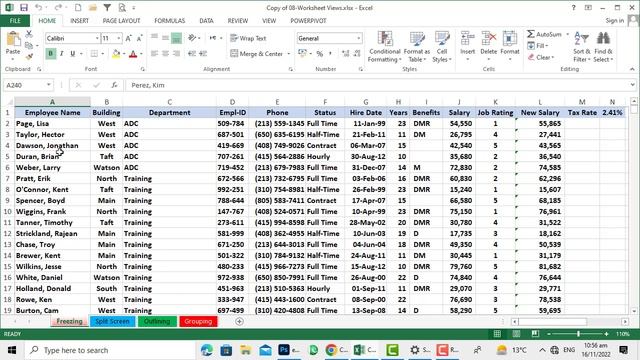Open the Find & Select menu
640x360 pixels.
(603, 47)
